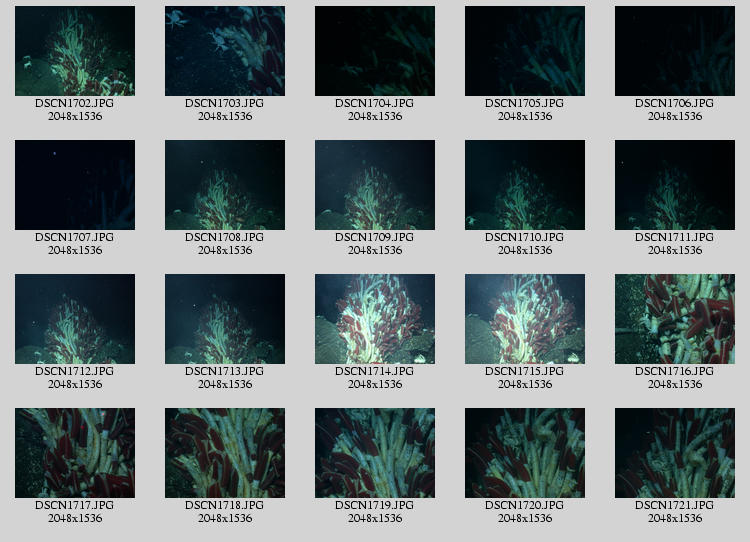The height and width of the screenshot is (542, 750).
Task: Select the DSCN1719.JPG thumbnail
Action: coord(375,453)
